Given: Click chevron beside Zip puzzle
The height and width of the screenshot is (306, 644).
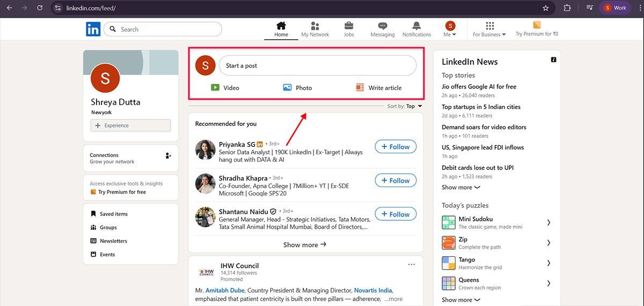Looking at the screenshot, I should point(548,243).
